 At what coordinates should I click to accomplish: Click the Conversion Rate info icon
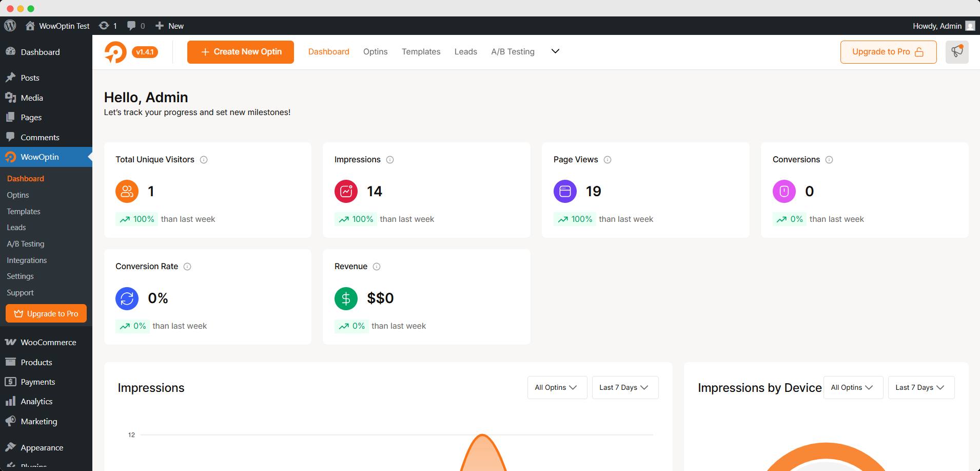tap(187, 267)
